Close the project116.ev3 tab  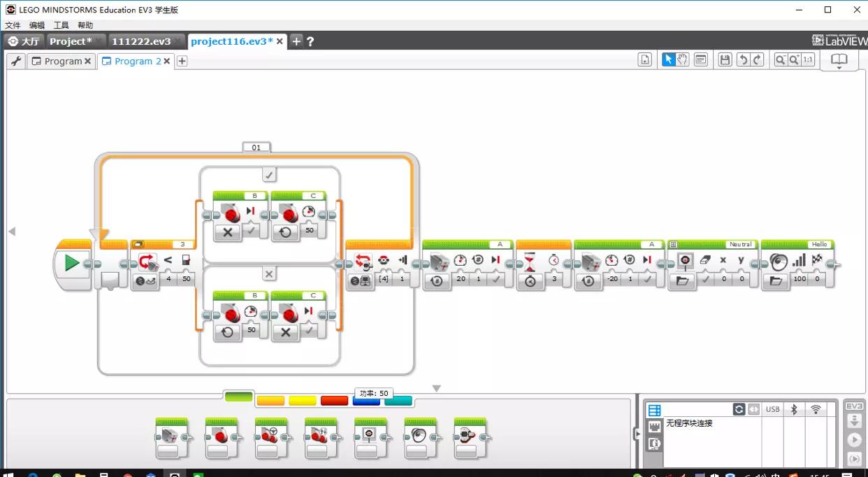click(x=280, y=41)
